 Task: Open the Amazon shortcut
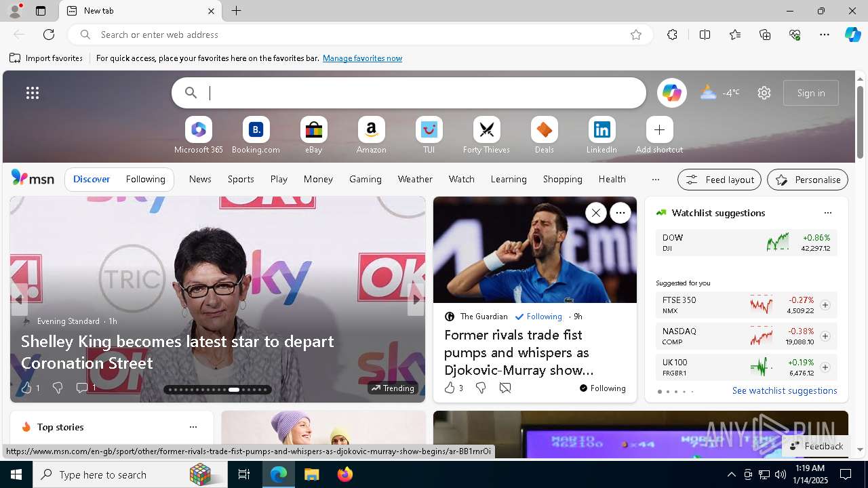coord(371,136)
